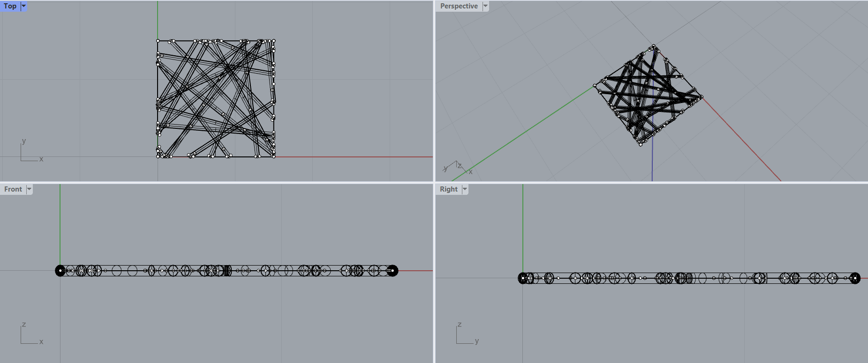Pick the black right-end point in Right view
868x363 pixels.
click(855, 278)
